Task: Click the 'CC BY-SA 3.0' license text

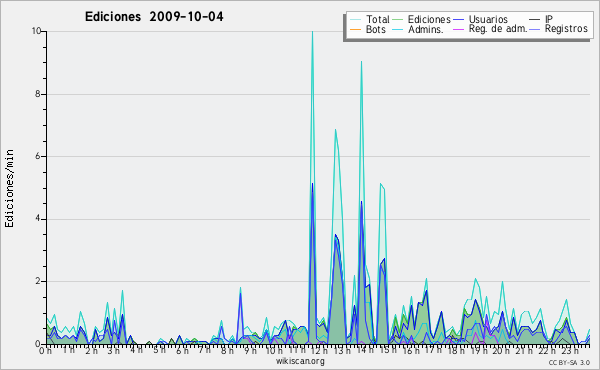Action: (569, 362)
